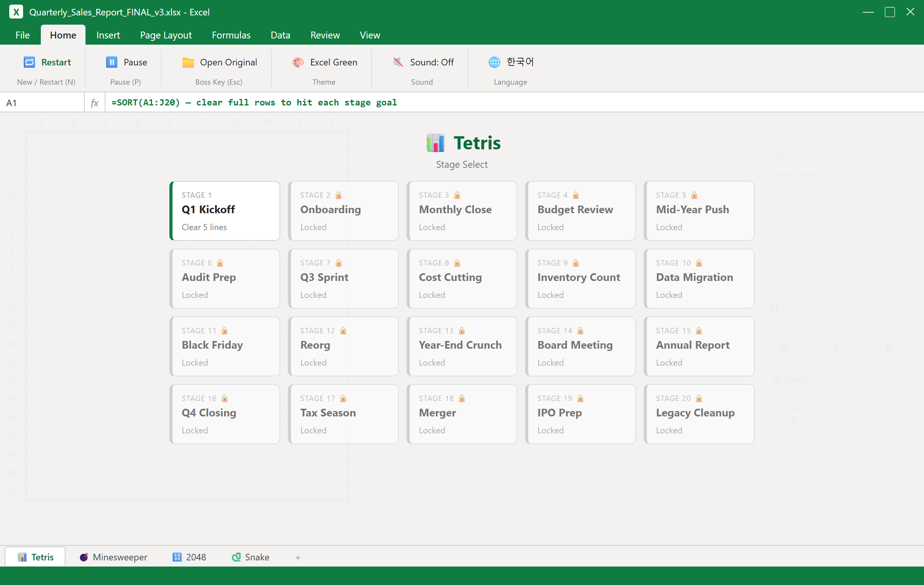
Task: Select the locked Black Friday stage title
Action: pyautogui.click(x=212, y=345)
